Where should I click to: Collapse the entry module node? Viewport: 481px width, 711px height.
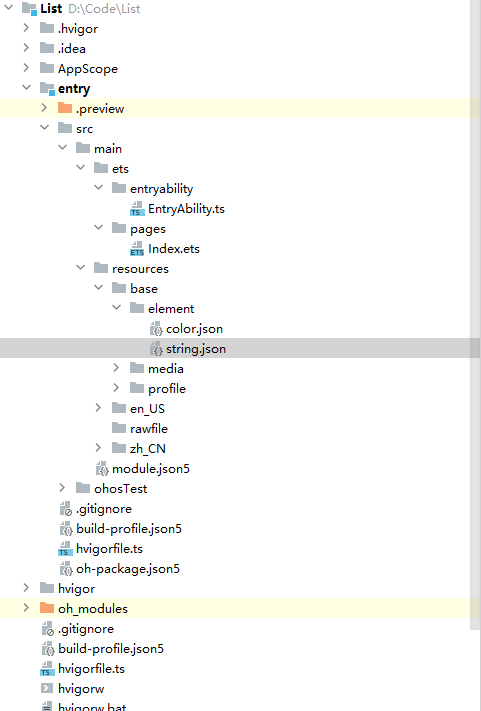26,88
